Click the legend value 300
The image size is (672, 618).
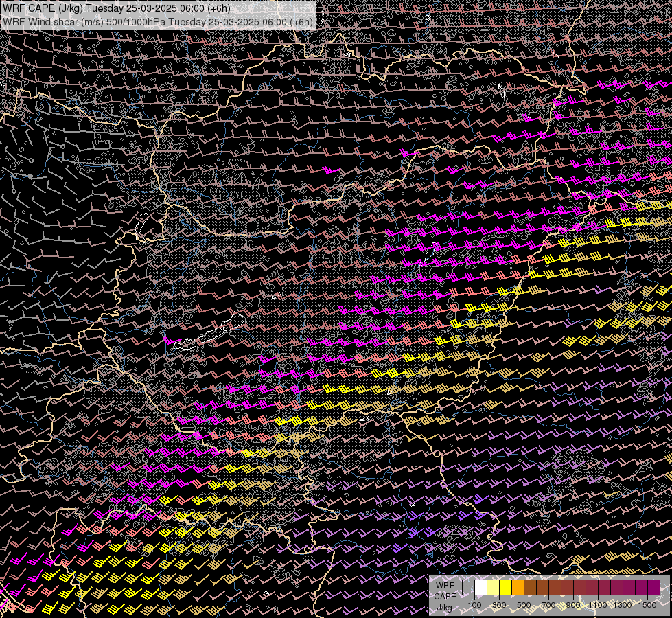point(499,605)
